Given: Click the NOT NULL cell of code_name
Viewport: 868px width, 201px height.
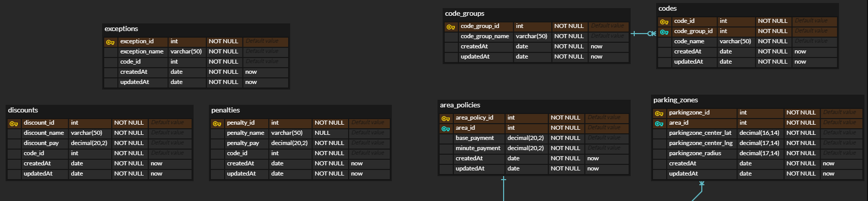Looking at the screenshot, I should coord(772,41).
